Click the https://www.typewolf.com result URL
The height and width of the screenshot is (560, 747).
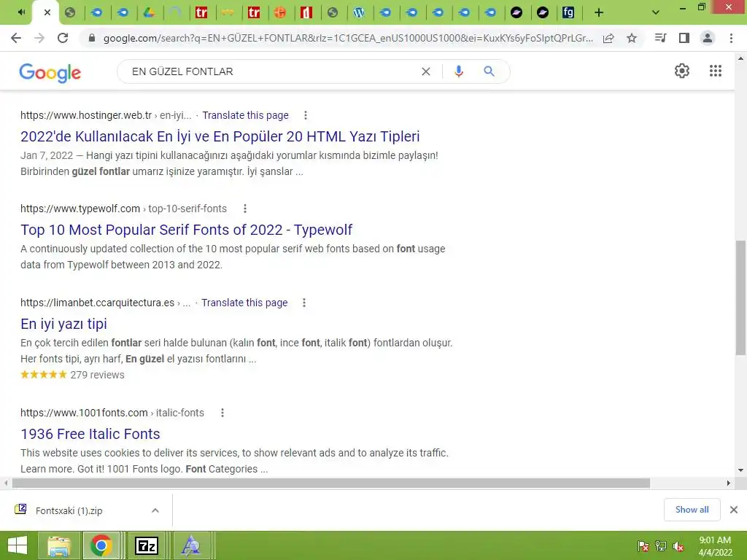point(80,209)
